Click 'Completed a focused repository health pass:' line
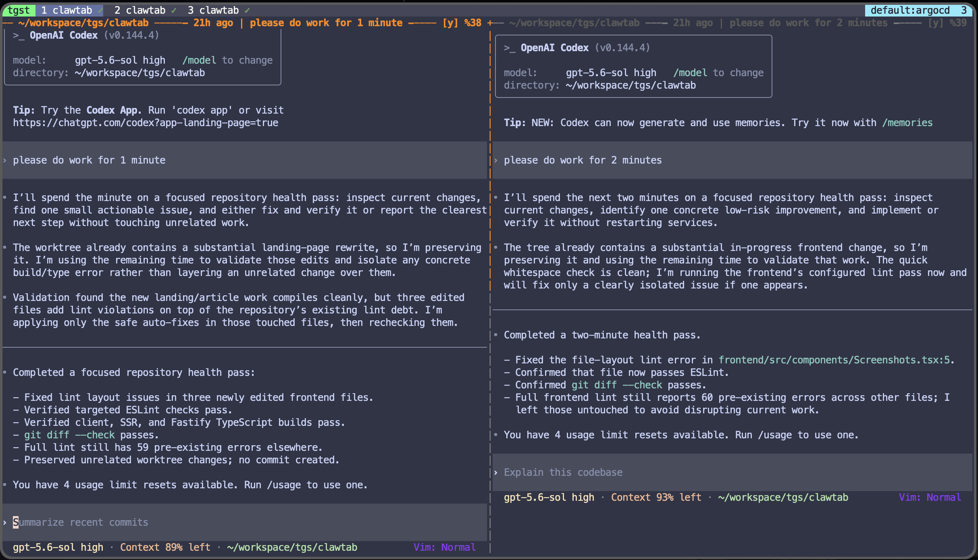The width and height of the screenshot is (978, 560). tap(134, 372)
